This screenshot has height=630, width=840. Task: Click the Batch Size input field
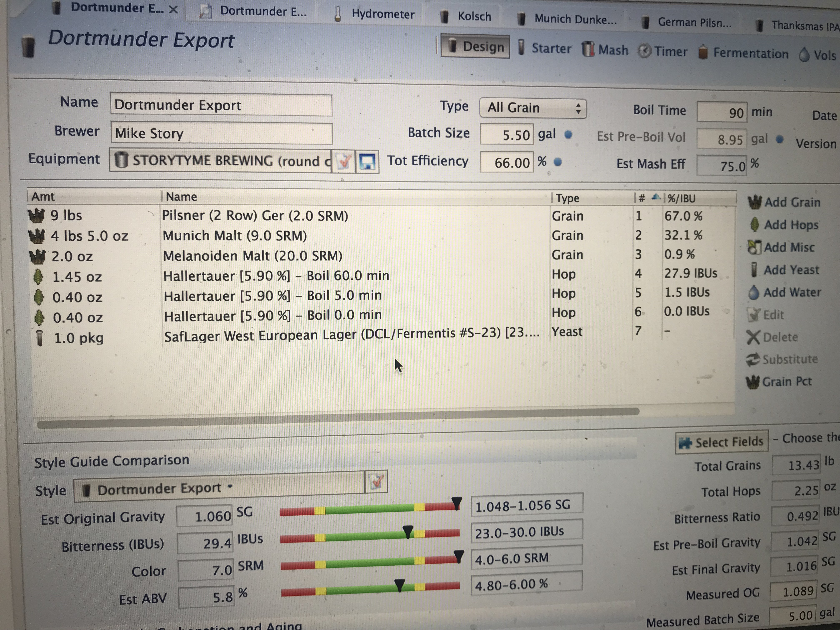pyautogui.click(x=507, y=134)
